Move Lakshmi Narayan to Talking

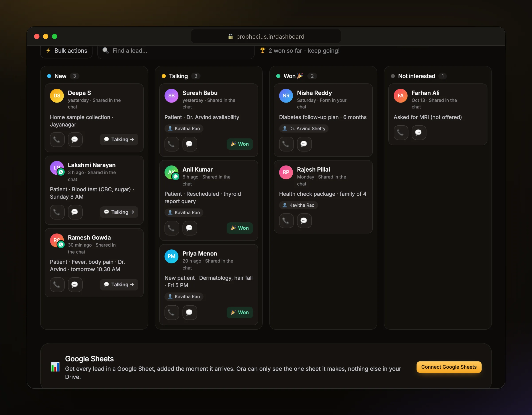click(119, 212)
